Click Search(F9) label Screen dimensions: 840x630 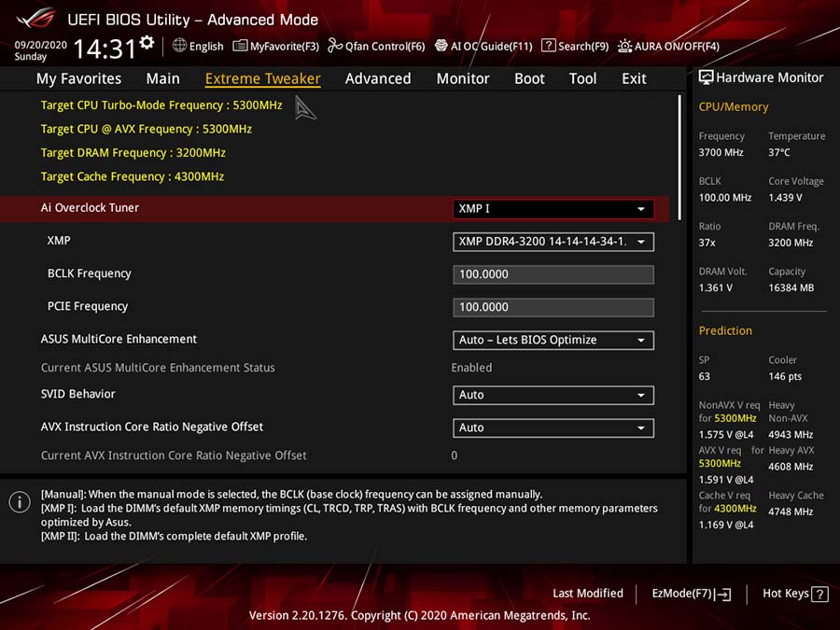click(582, 47)
